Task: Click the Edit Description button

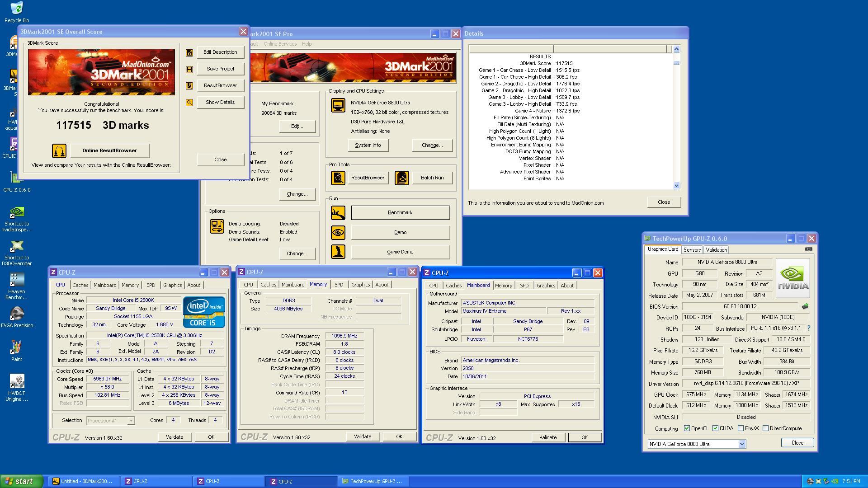Action: click(x=220, y=52)
